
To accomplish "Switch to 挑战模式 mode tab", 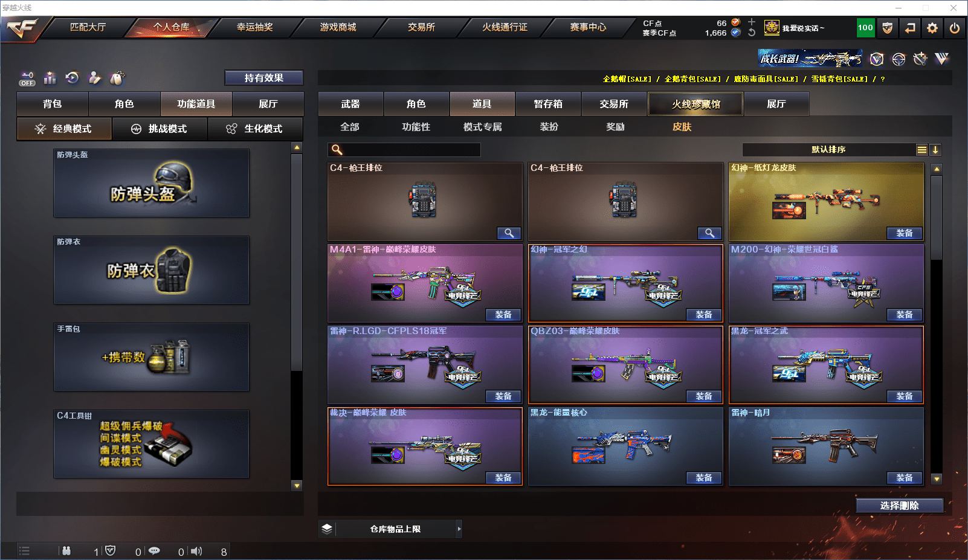I will 160,129.
